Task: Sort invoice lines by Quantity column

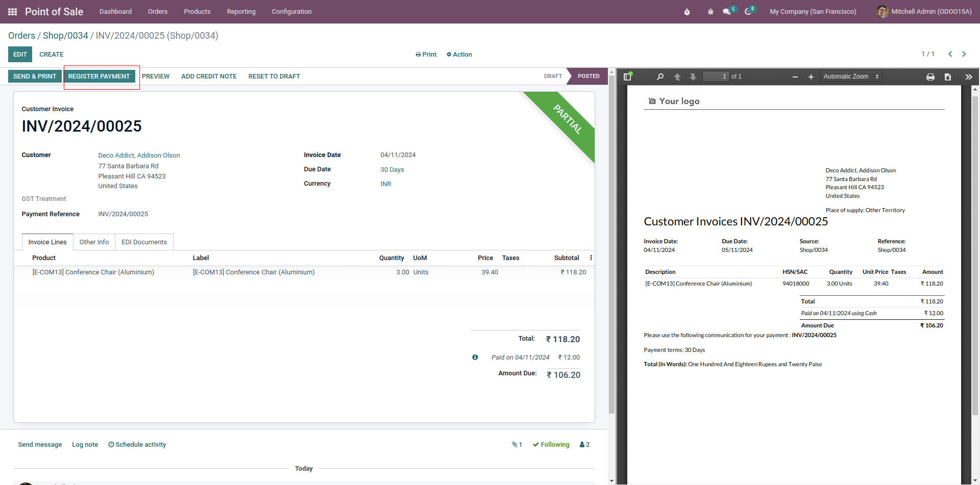Action: 391,258
